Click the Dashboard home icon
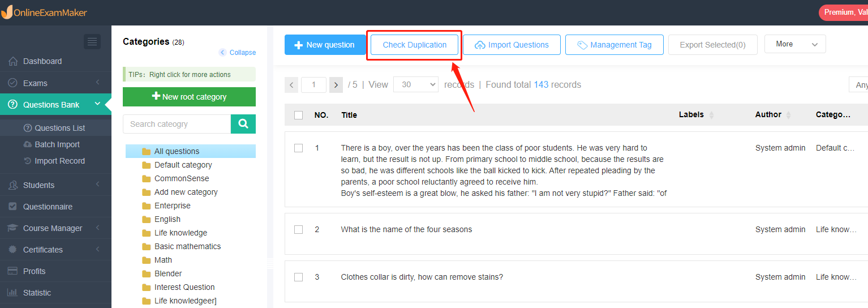The height and width of the screenshot is (308, 868). (13, 61)
